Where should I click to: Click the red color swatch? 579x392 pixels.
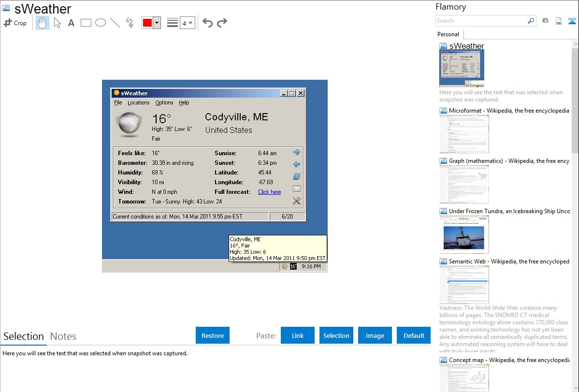(147, 23)
